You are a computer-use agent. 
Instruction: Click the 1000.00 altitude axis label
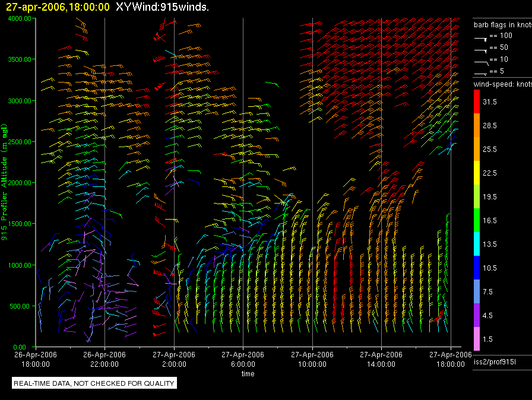20,265
